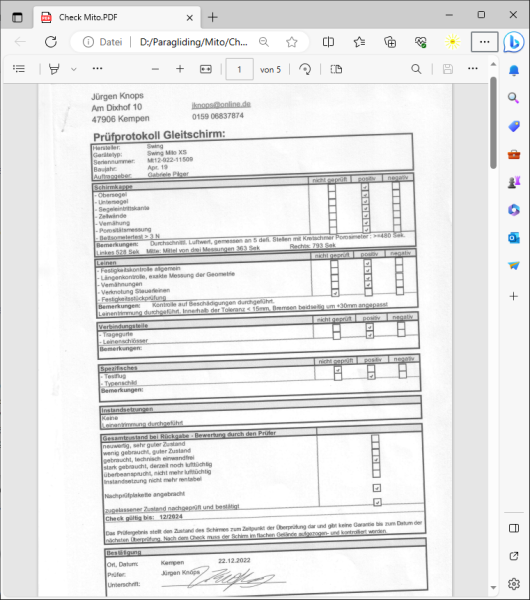
Task: Select the Check Mito.PDF tab
Action: (117, 17)
